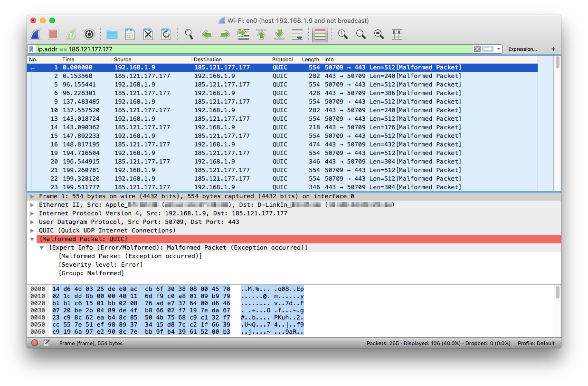
Task: Click the display filter input field
Action: click(237, 48)
